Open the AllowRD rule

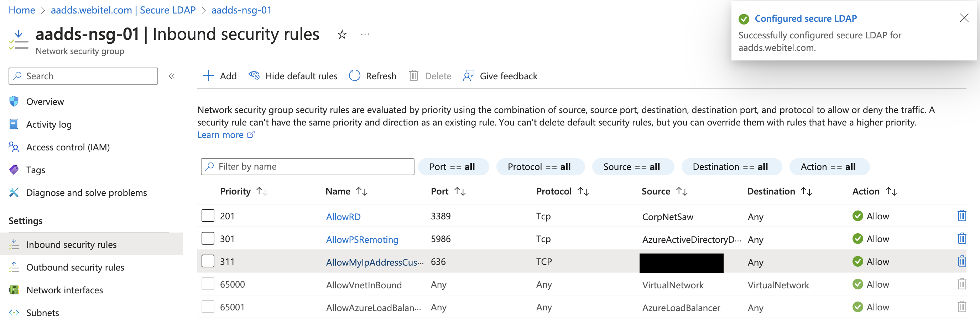tap(343, 217)
